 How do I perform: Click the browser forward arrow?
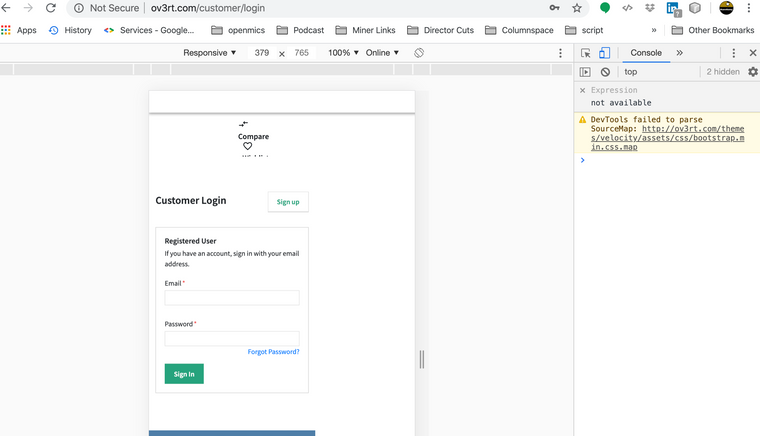pyautogui.click(x=29, y=8)
